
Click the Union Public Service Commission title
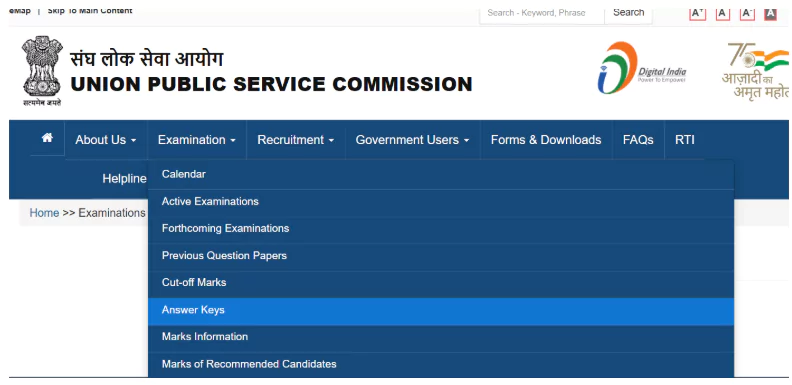click(x=271, y=84)
